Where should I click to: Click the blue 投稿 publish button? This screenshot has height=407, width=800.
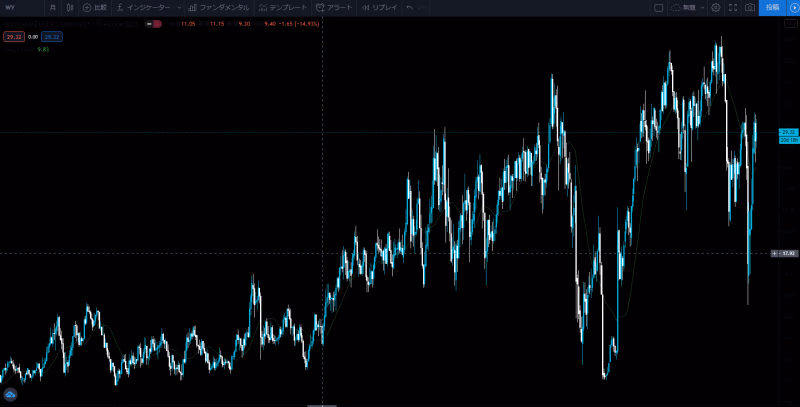point(772,7)
